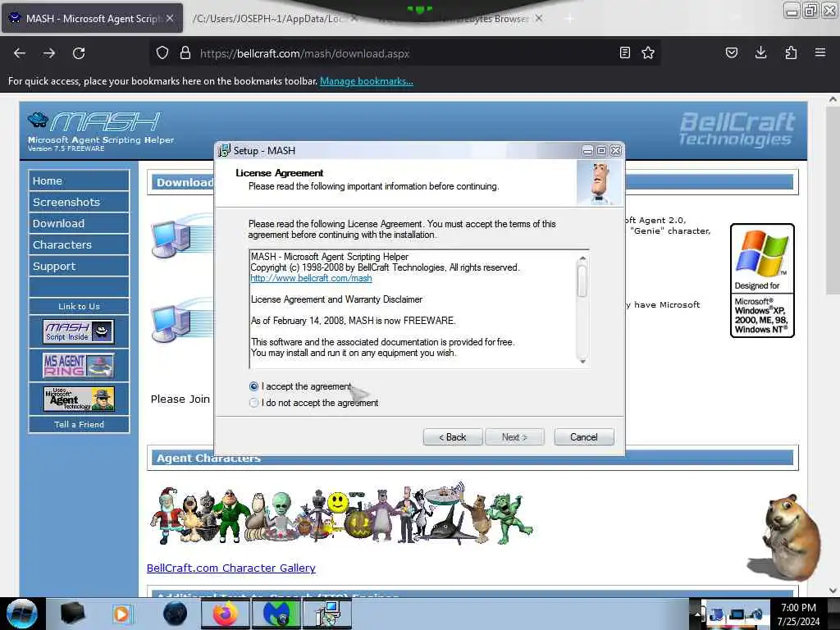Select 'I do not accept the agreement'
This screenshot has width=840, height=630.
point(254,402)
